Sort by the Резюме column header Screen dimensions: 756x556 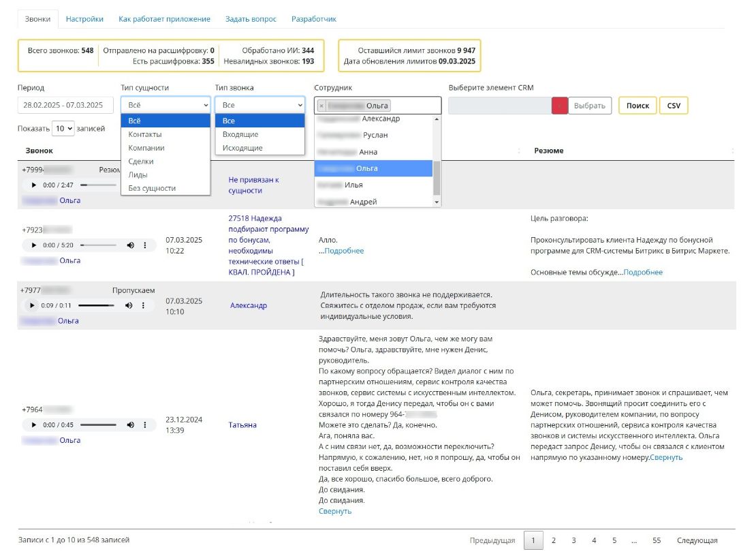pos(549,151)
